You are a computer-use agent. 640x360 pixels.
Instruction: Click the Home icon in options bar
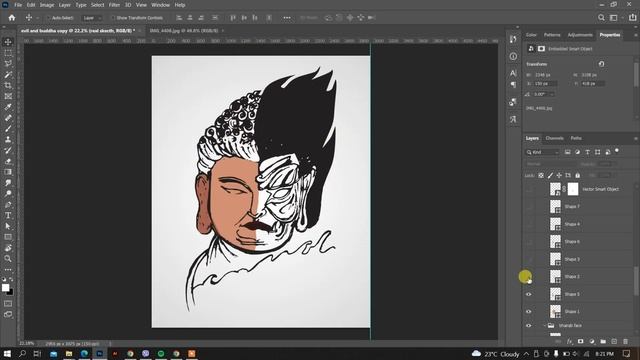coord(12,18)
